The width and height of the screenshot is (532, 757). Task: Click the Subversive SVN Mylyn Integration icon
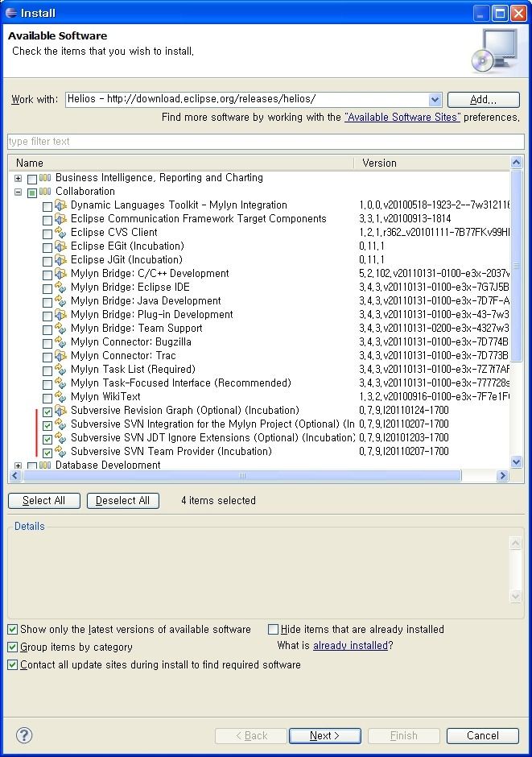[60, 424]
